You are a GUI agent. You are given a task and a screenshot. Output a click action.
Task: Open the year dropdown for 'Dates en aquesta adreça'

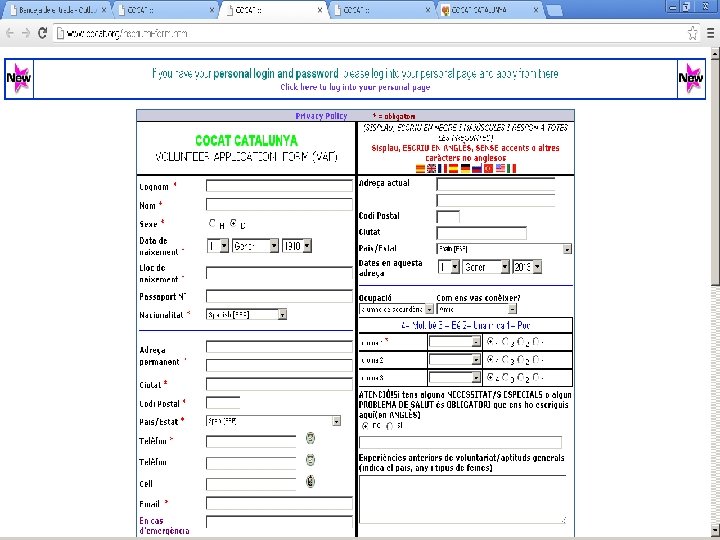[527, 267]
